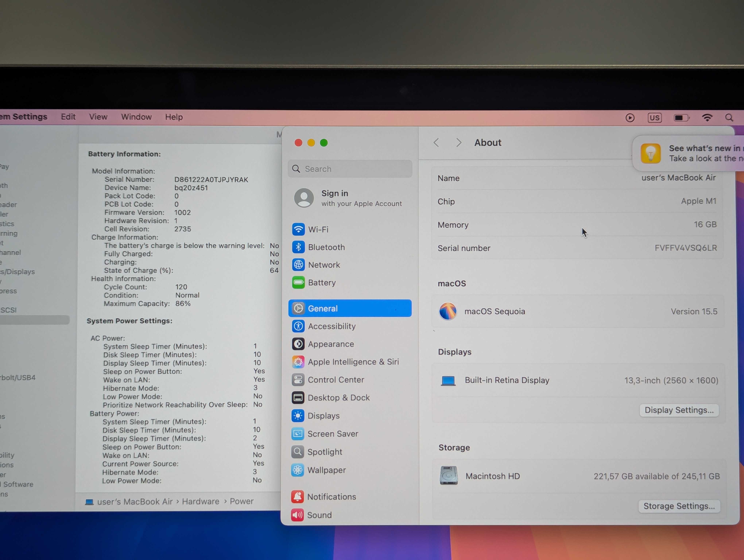Image resolution: width=744 pixels, height=560 pixels.
Task: Select SCSI in System Information sidebar
Action: [8, 310]
